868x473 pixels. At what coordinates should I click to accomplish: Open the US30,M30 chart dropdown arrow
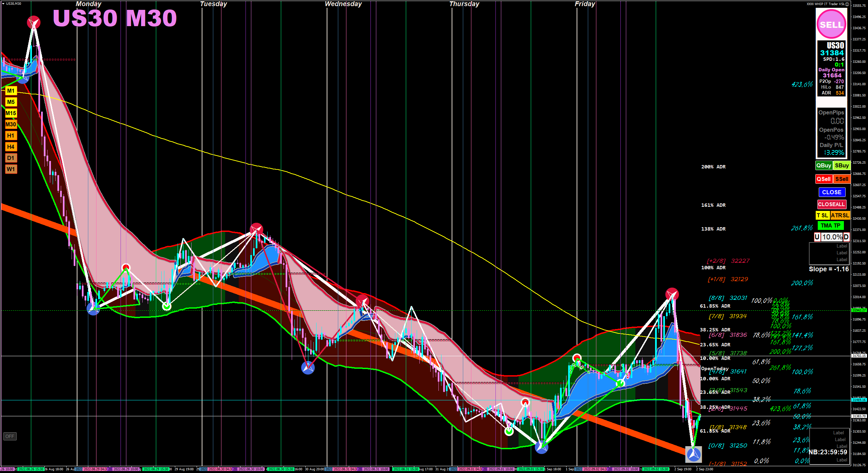tap(3, 4)
